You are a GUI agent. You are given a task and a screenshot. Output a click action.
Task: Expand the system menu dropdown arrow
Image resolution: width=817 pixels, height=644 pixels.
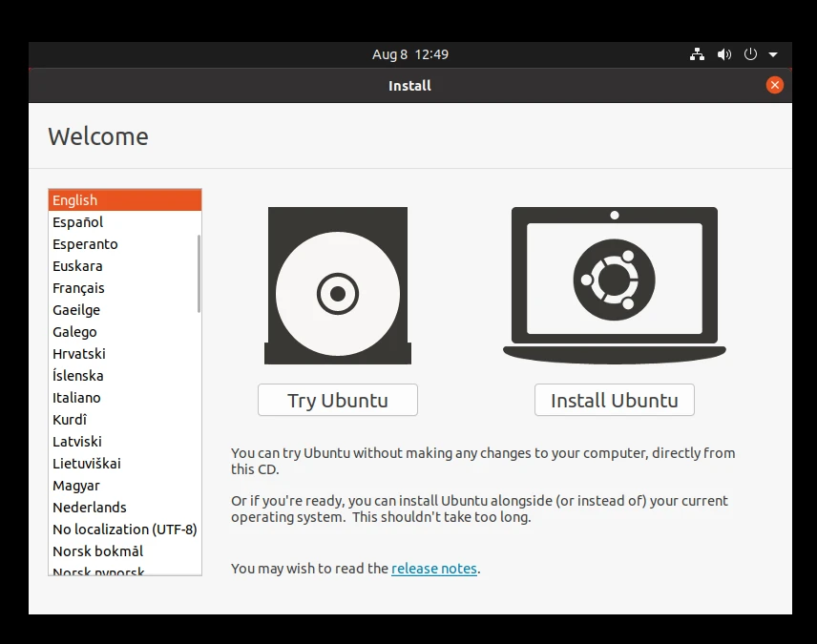(773, 54)
